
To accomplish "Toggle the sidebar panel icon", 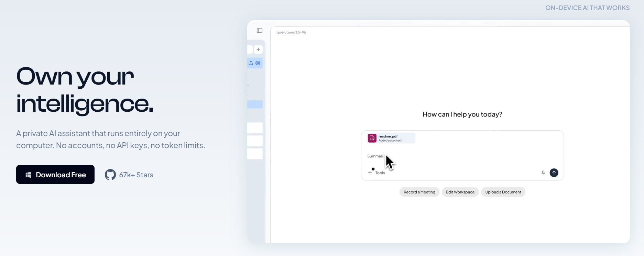I will tap(260, 31).
